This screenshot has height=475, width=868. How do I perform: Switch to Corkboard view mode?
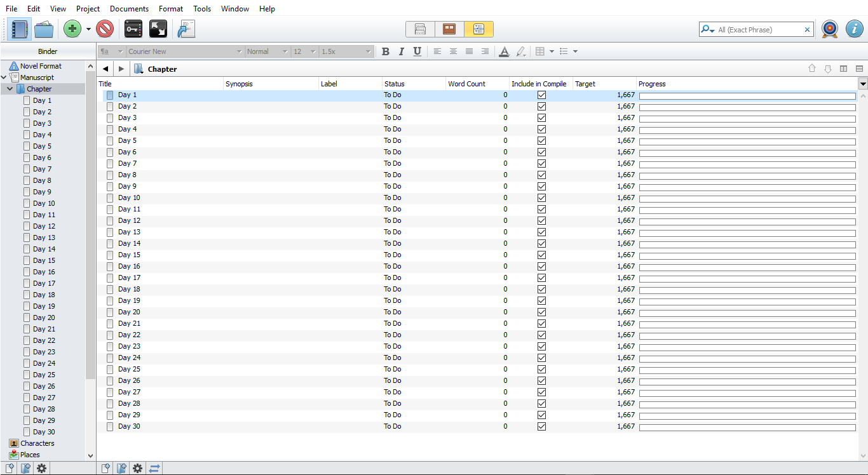coord(449,29)
